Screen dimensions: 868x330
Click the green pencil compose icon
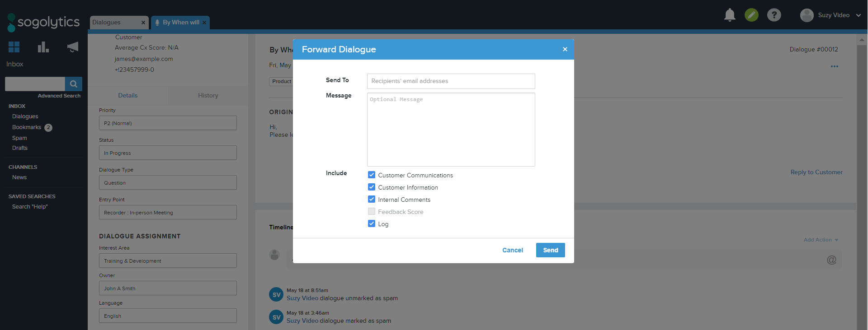(751, 15)
